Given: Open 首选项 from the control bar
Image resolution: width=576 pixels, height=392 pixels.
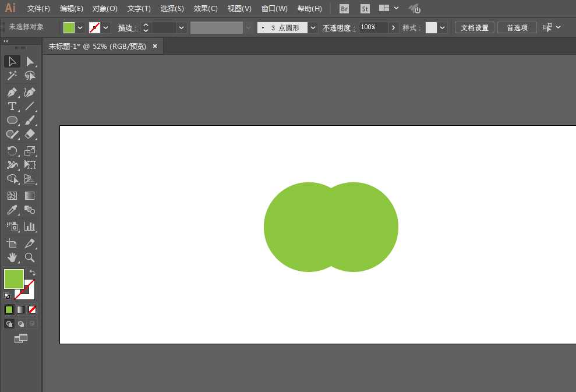Looking at the screenshot, I should coord(517,27).
